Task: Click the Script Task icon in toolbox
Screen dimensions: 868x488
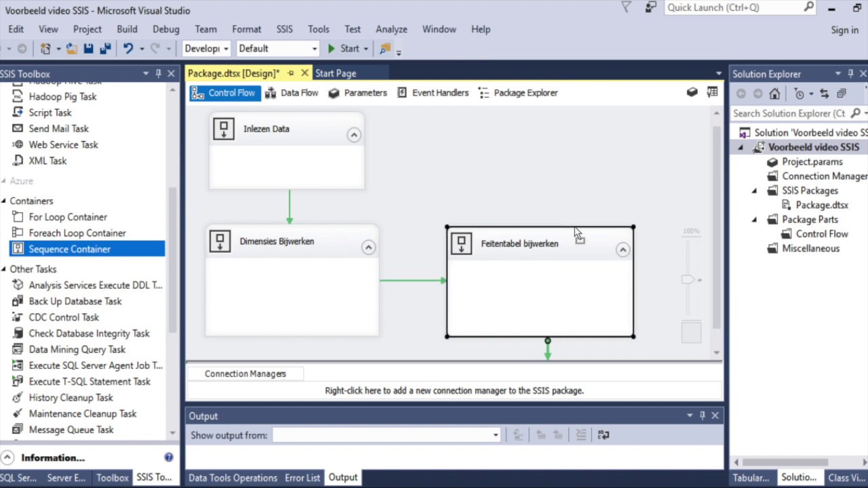Action: coord(18,113)
